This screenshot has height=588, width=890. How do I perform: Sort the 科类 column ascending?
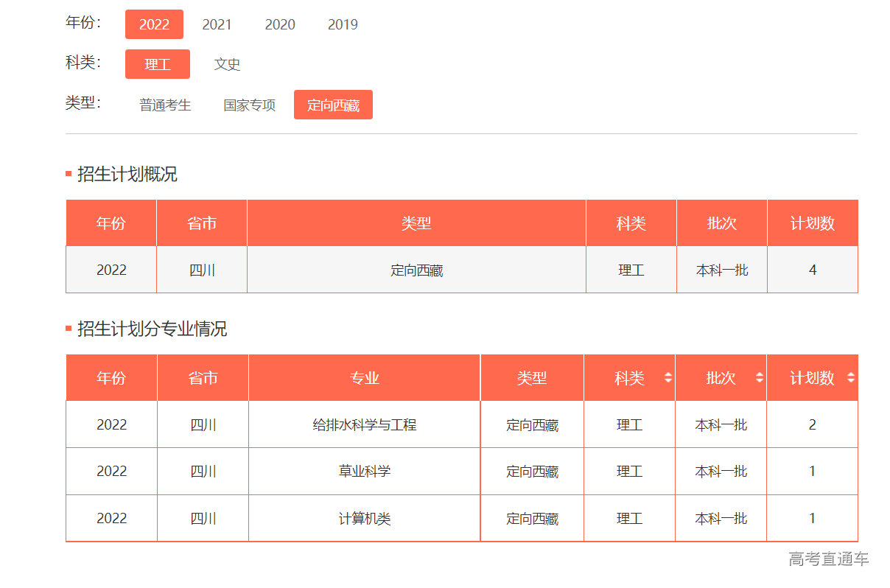[667, 374]
